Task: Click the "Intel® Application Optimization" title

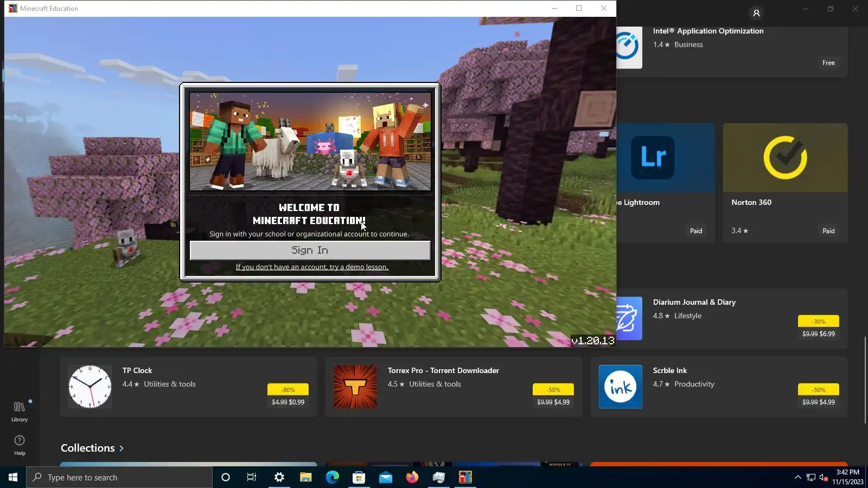Action: pos(709,31)
